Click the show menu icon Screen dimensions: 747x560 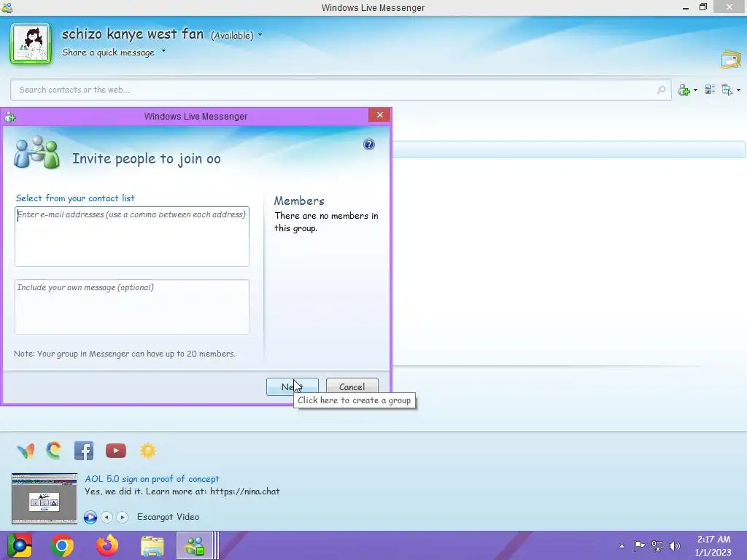click(727, 90)
